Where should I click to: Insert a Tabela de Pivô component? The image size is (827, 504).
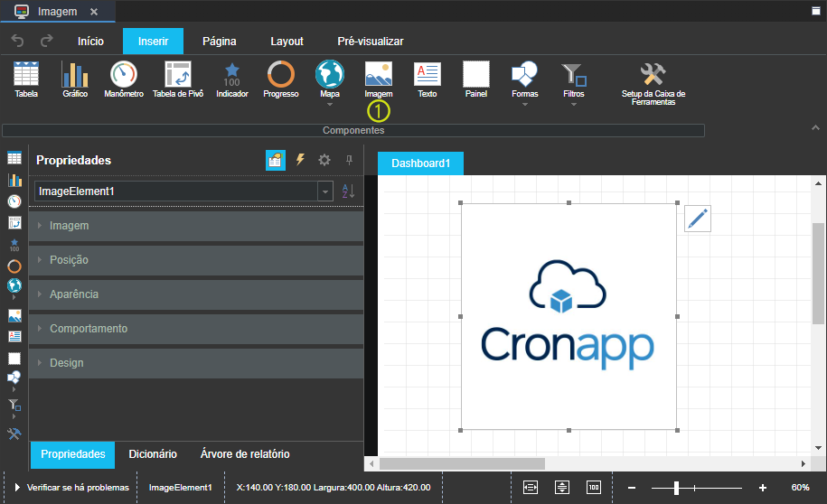[x=178, y=79]
